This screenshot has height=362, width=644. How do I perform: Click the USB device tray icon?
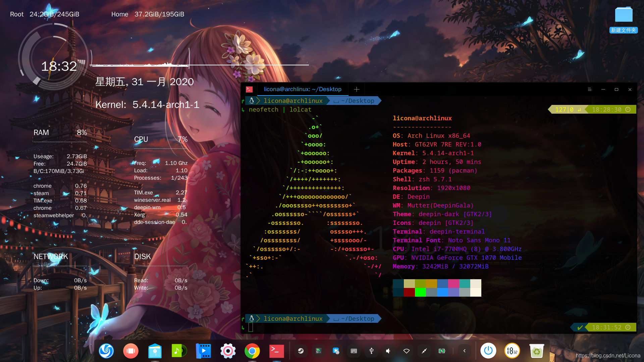[x=371, y=351]
